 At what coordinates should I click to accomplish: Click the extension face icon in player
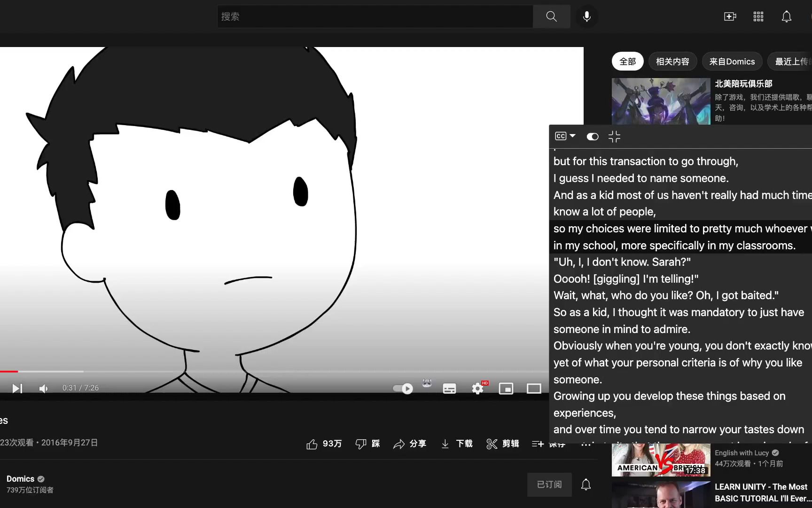point(427,383)
